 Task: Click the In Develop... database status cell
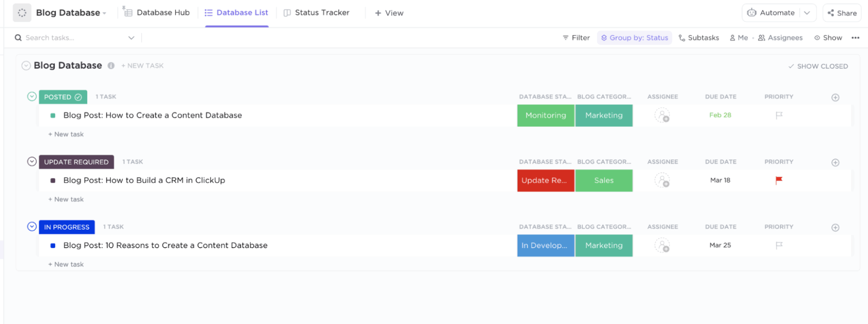pyautogui.click(x=546, y=246)
